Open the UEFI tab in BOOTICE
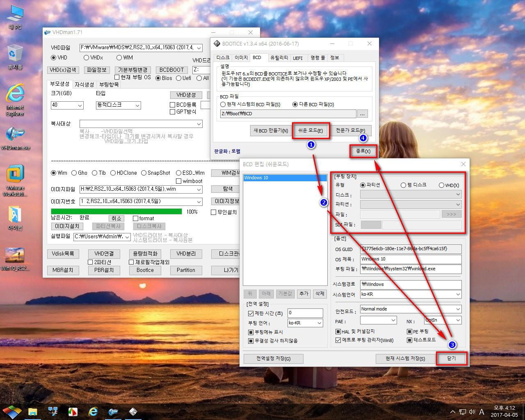The image size is (525, 420). (298, 58)
